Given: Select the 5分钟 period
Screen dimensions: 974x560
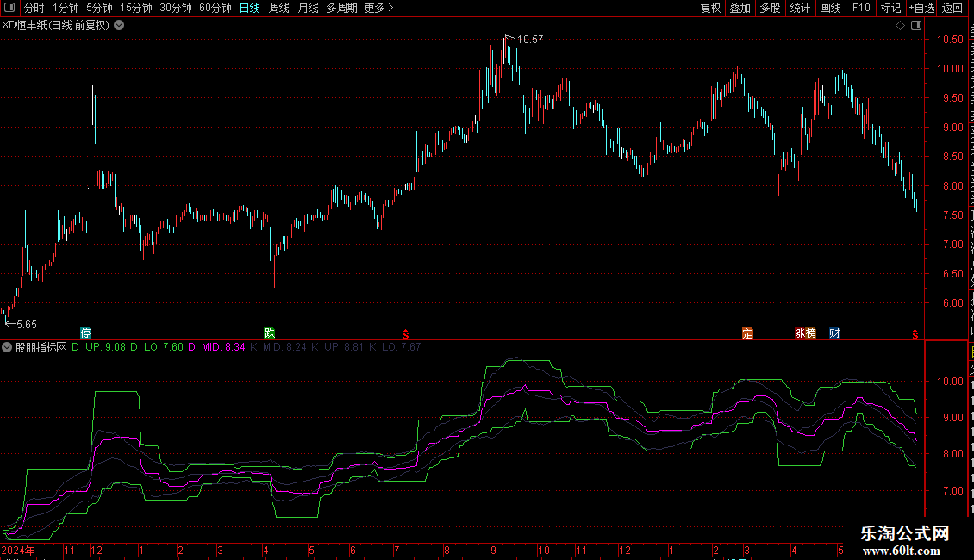Looking at the screenshot, I should (x=99, y=8).
